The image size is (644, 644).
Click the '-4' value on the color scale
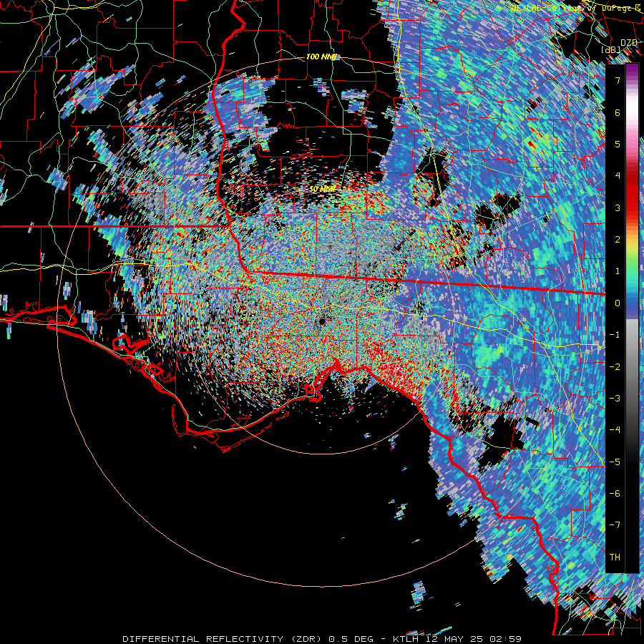615,429
